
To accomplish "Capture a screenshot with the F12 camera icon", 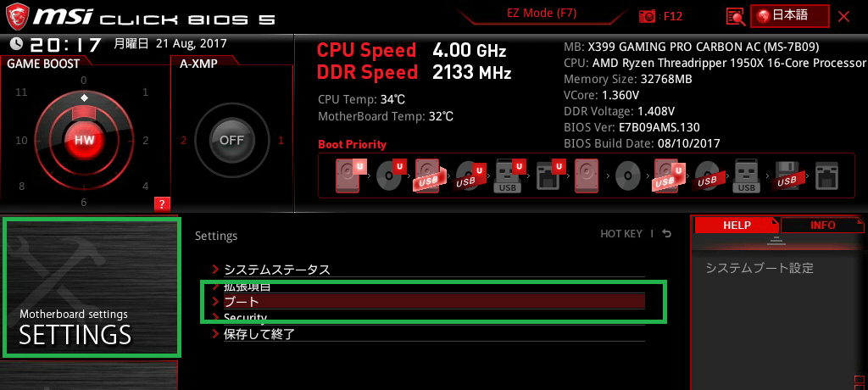I will coord(646,17).
